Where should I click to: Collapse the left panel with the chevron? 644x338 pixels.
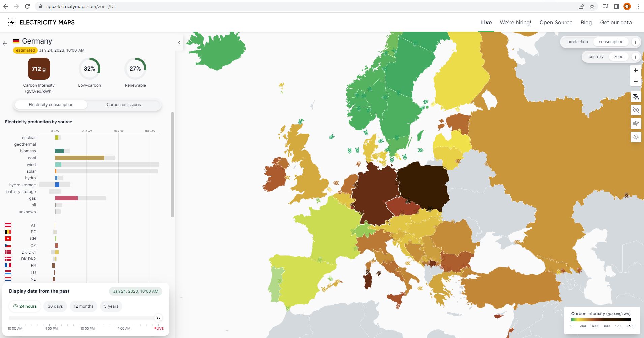(x=179, y=43)
